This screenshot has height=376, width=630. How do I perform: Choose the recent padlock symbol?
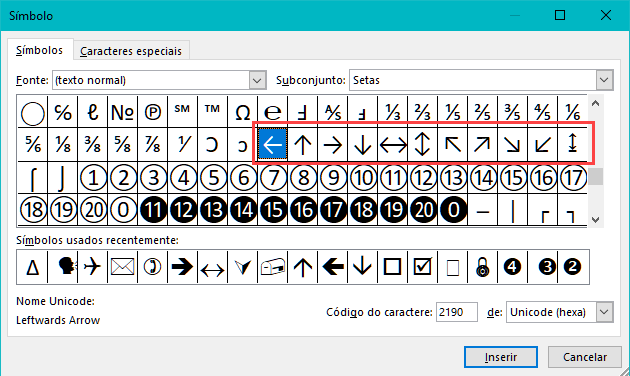pyautogui.click(x=483, y=267)
